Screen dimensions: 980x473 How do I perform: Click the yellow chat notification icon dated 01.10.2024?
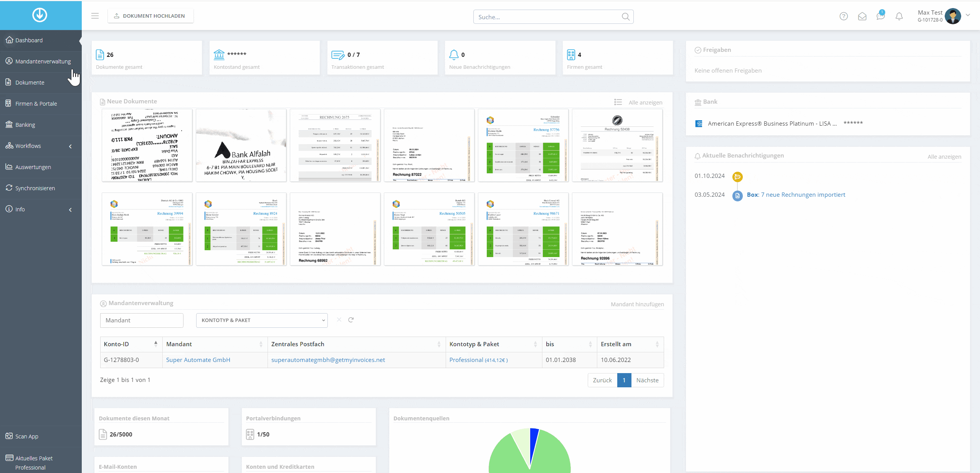tap(737, 177)
